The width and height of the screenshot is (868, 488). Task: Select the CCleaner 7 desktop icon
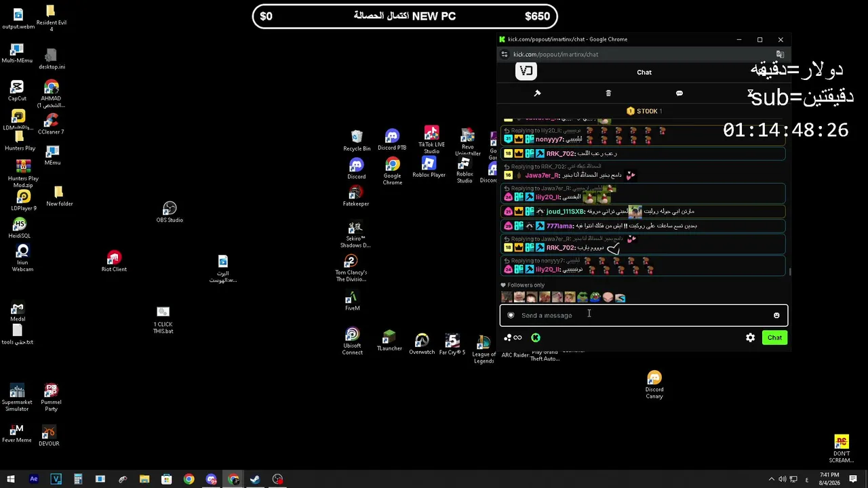tap(51, 124)
